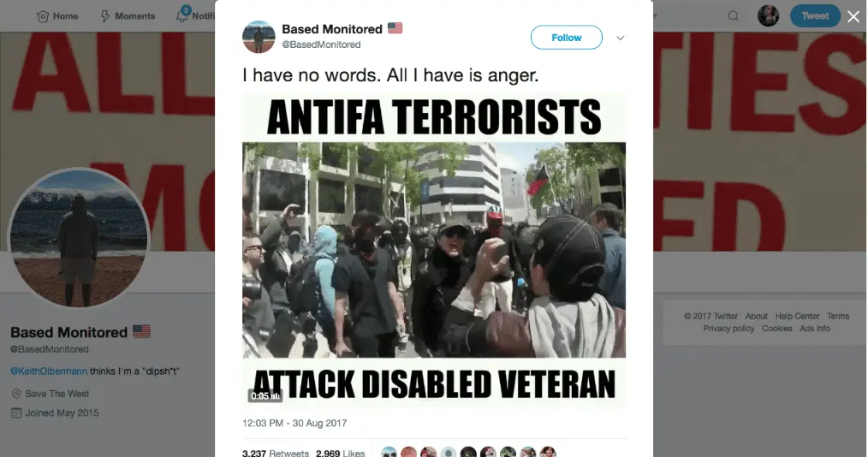
Task: Expand the tweet options chevron
Action: pos(621,39)
